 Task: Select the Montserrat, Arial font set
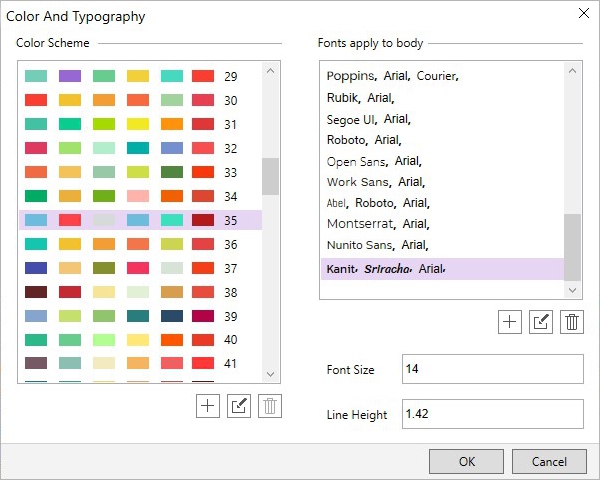click(x=378, y=224)
